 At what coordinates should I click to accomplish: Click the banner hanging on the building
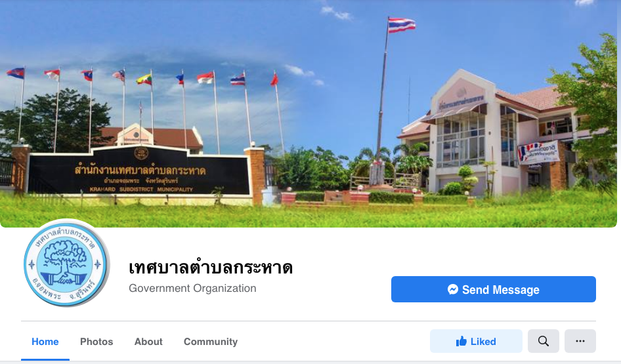point(538,152)
